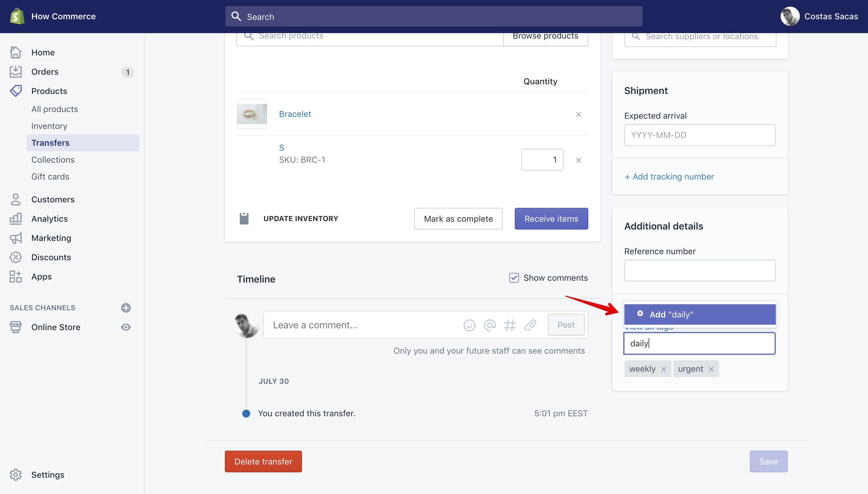Open Discounts in sidebar

[x=51, y=257]
